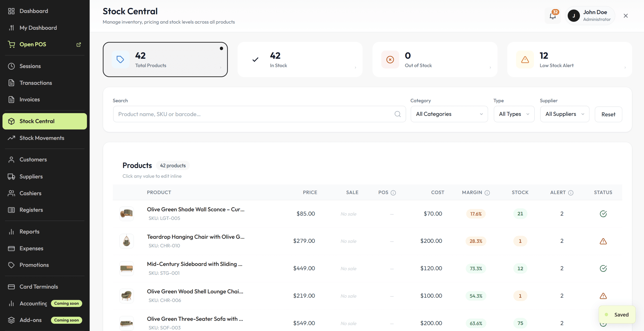The height and width of the screenshot is (331, 644).
Task: Click the Alert column info icon
Action: click(x=571, y=193)
